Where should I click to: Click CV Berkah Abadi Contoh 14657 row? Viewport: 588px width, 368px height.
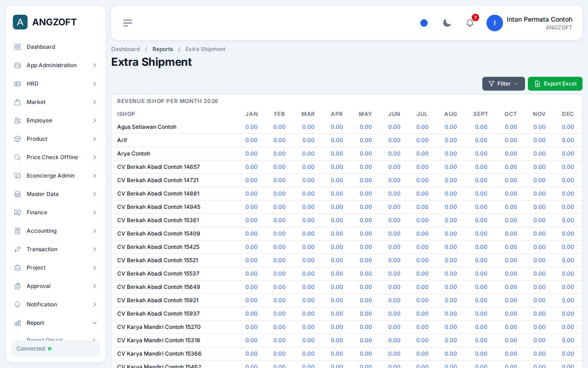[x=347, y=167]
